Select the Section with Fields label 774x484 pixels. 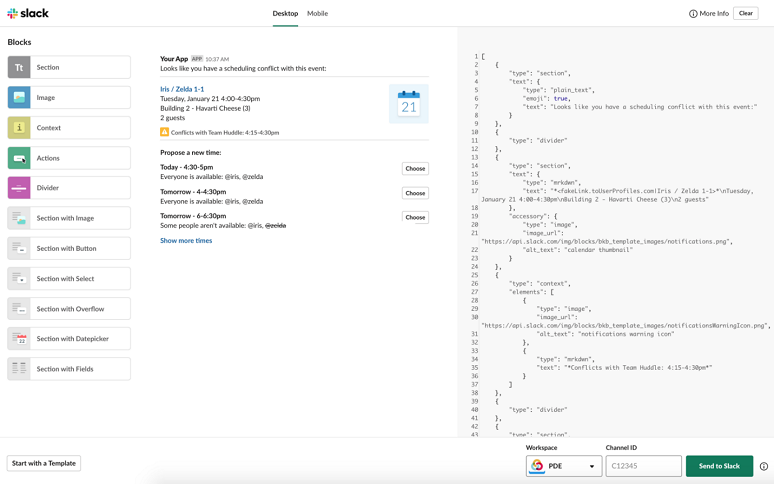pyautogui.click(x=65, y=369)
